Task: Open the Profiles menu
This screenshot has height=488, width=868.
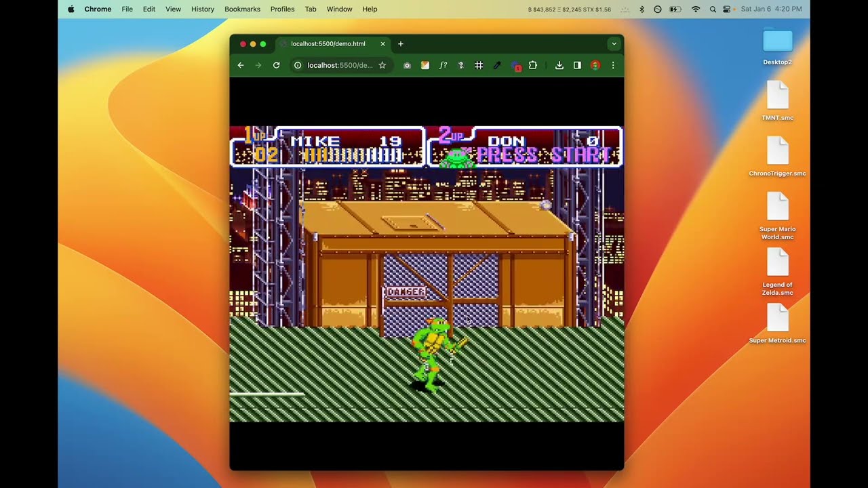Action: (x=282, y=9)
